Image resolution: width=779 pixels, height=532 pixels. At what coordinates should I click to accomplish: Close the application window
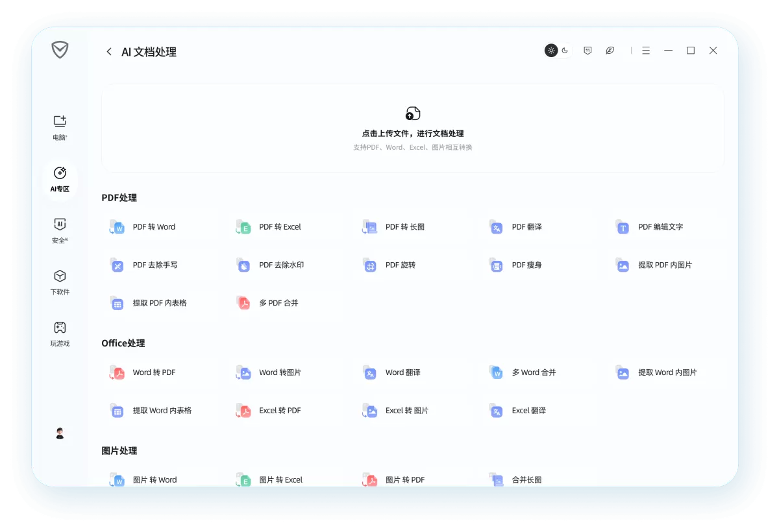pos(713,51)
